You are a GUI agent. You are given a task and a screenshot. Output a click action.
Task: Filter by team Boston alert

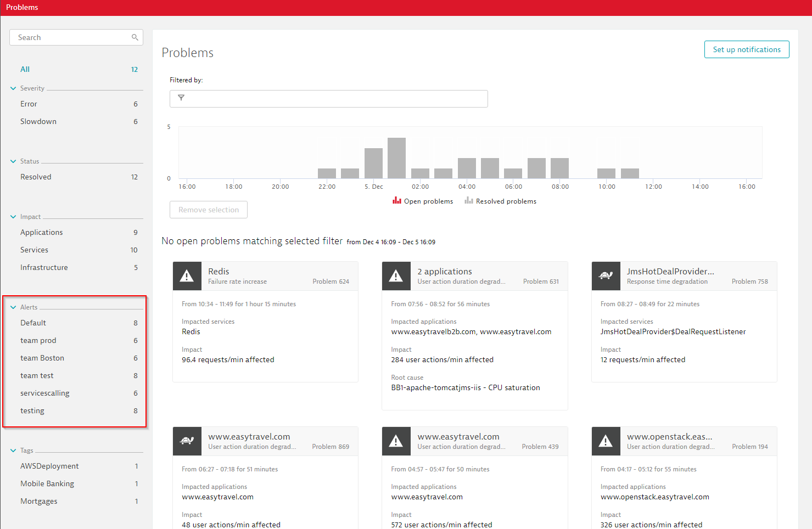(x=42, y=358)
